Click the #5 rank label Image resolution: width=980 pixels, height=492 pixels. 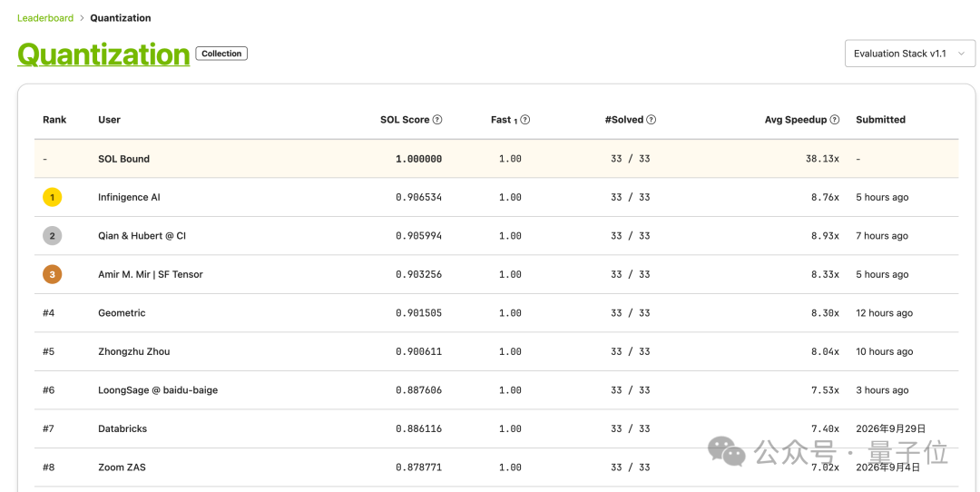49,351
